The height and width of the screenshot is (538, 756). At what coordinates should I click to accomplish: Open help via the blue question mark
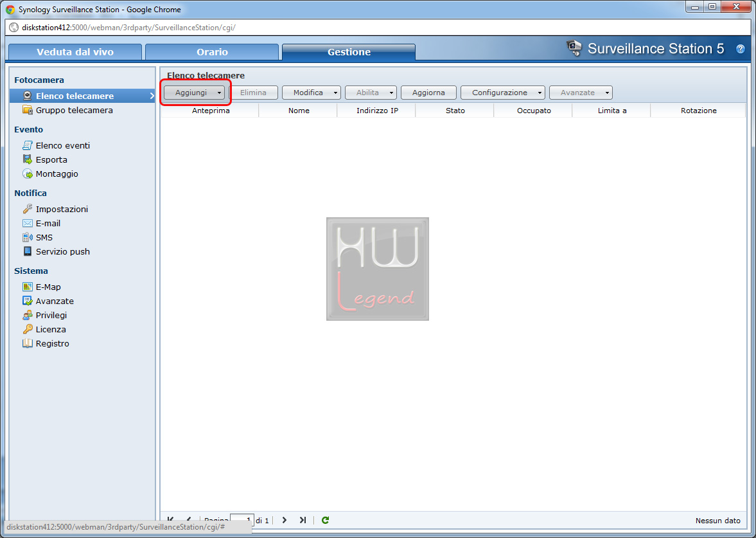tap(741, 49)
